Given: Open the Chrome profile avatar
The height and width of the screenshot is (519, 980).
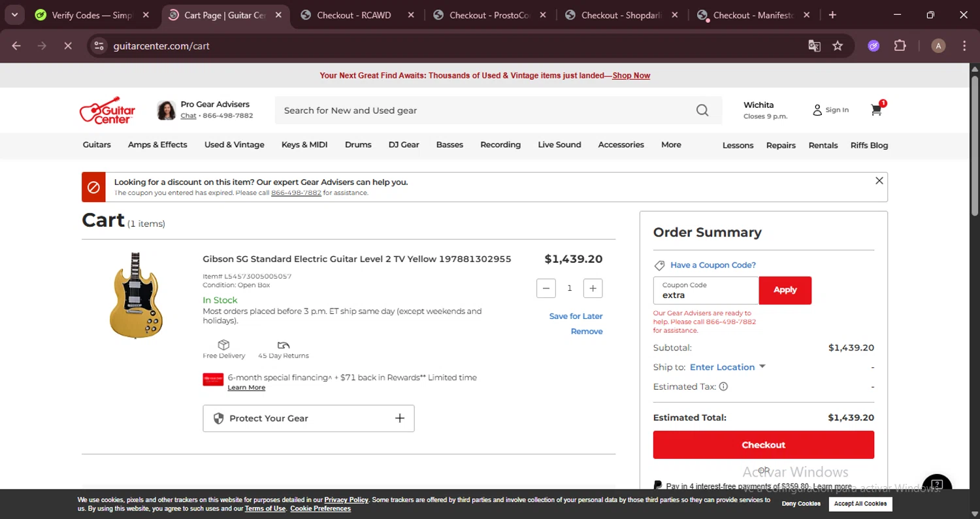Looking at the screenshot, I should tap(938, 46).
